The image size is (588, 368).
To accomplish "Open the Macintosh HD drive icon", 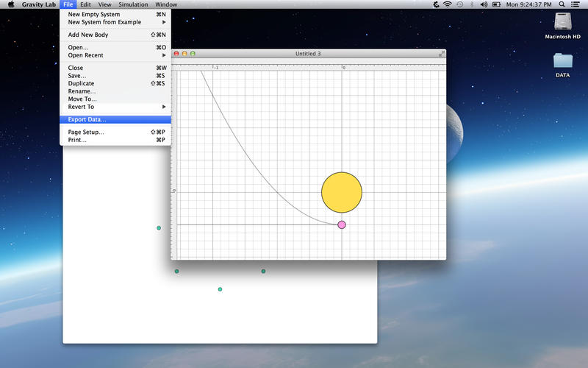I will point(562,22).
